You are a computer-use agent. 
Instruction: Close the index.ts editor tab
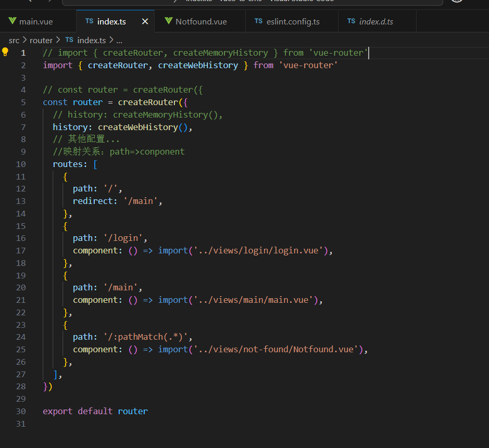click(145, 21)
